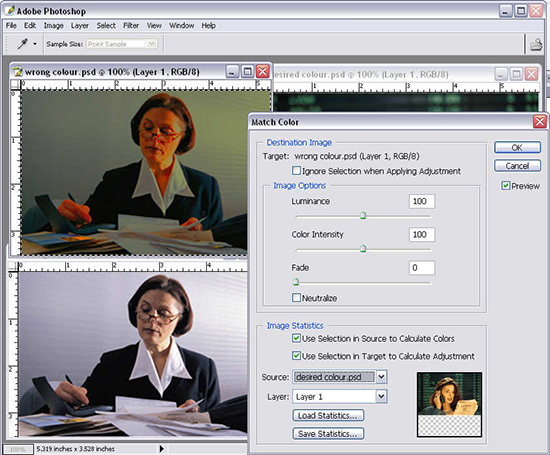Uncheck the Preview checkbox
This screenshot has width=550, height=455.
pyautogui.click(x=505, y=186)
